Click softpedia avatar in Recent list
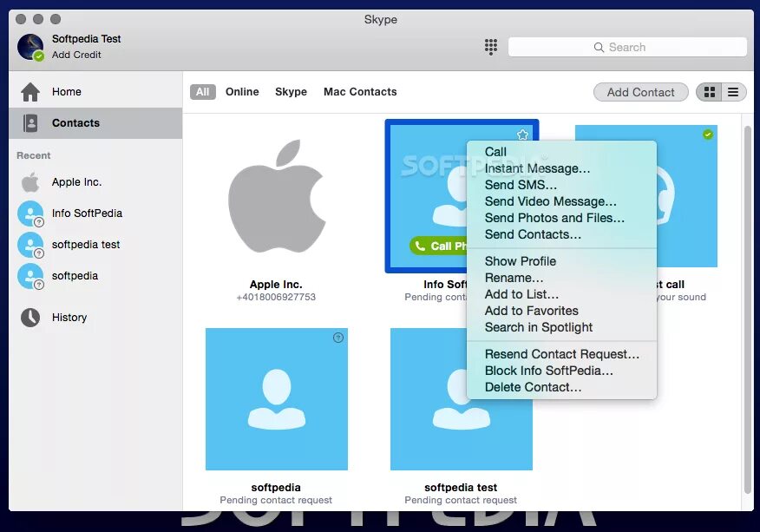 [x=30, y=276]
